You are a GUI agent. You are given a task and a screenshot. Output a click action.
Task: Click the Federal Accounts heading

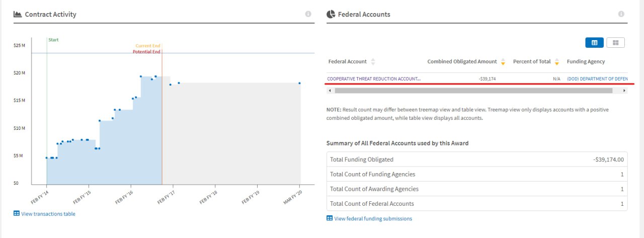pyautogui.click(x=364, y=14)
